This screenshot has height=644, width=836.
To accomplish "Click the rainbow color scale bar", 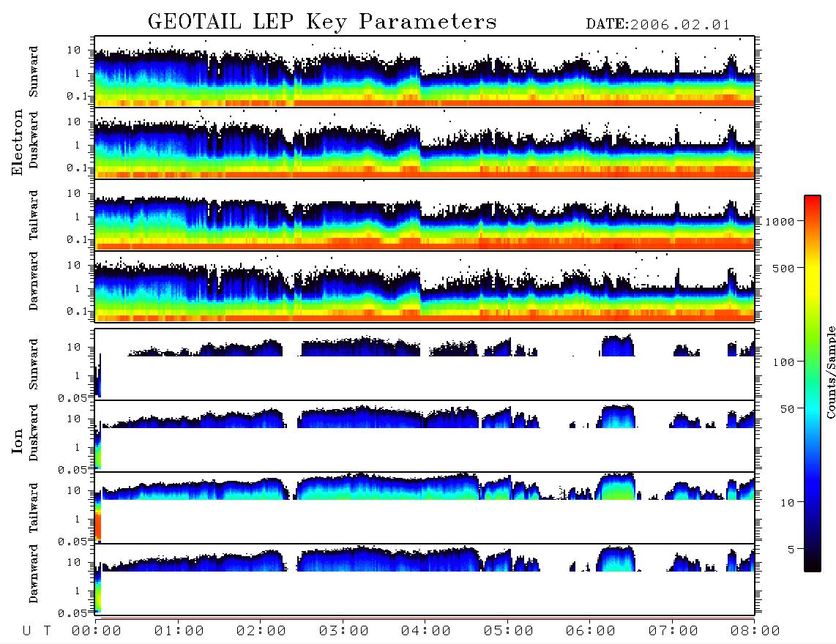I will [x=812, y=383].
